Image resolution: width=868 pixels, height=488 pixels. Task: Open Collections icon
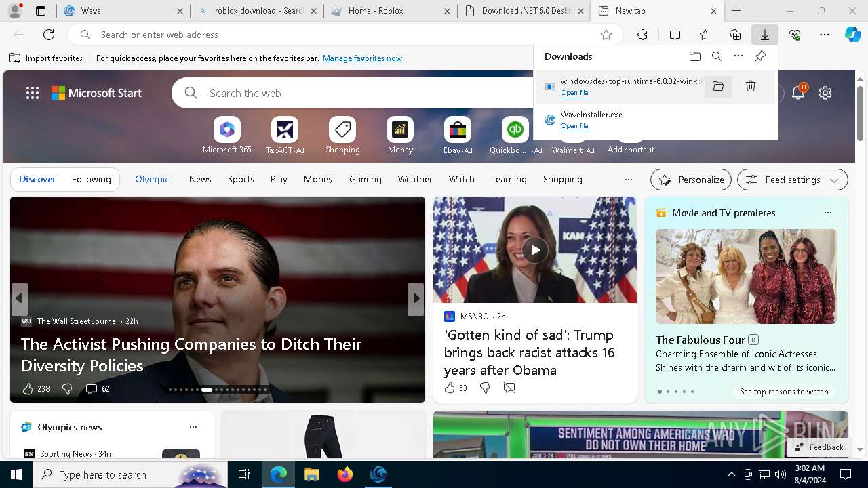(x=735, y=35)
